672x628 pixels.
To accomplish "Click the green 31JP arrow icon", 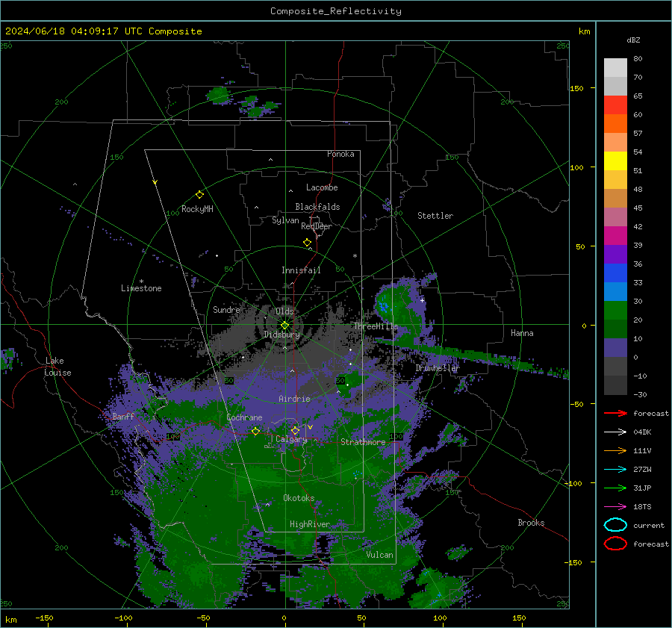I will tap(615, 488).
